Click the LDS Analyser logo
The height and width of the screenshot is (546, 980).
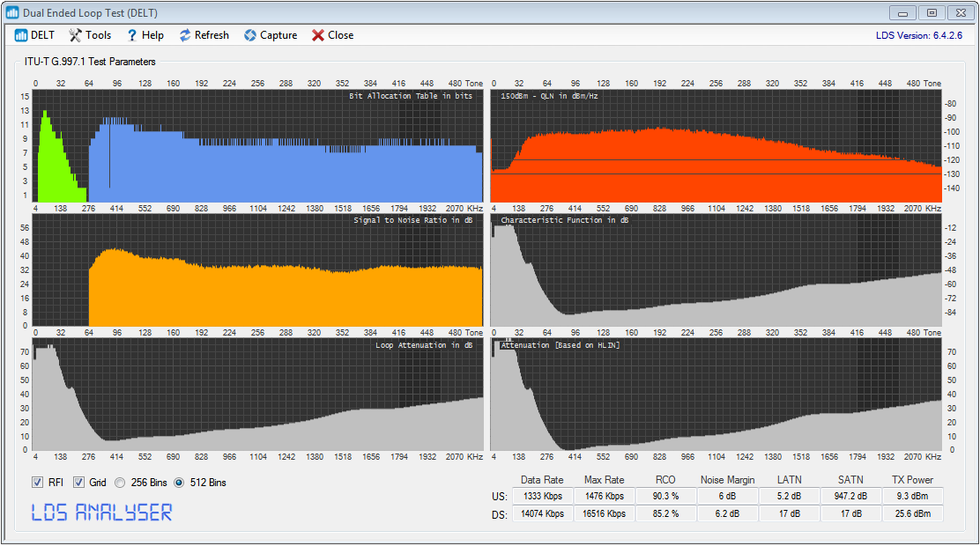pos(101,512)
